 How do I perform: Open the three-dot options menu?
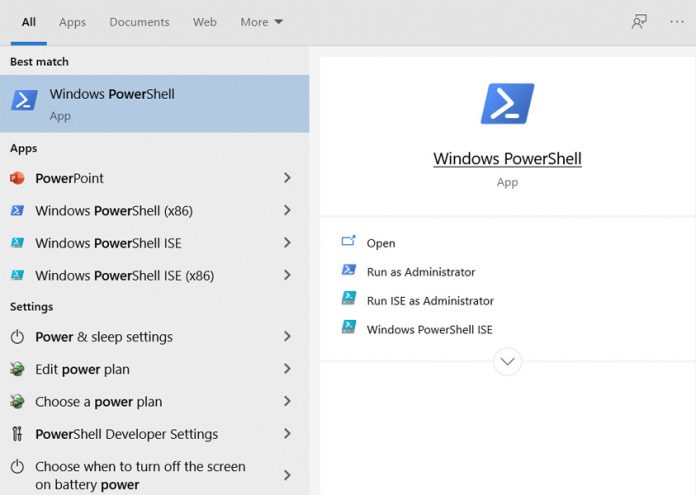[677, 21]
